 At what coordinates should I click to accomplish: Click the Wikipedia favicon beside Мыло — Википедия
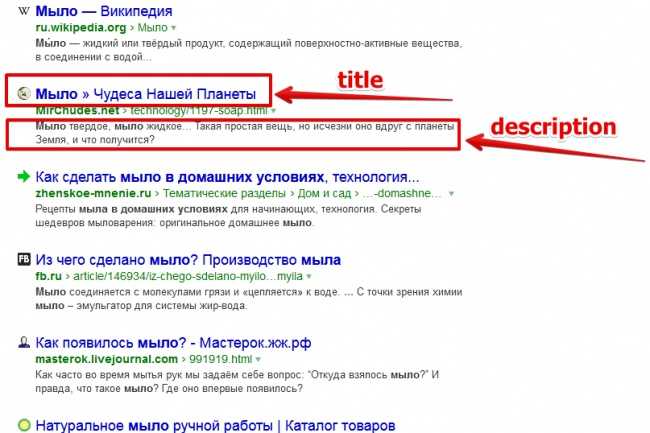(24, 11)
